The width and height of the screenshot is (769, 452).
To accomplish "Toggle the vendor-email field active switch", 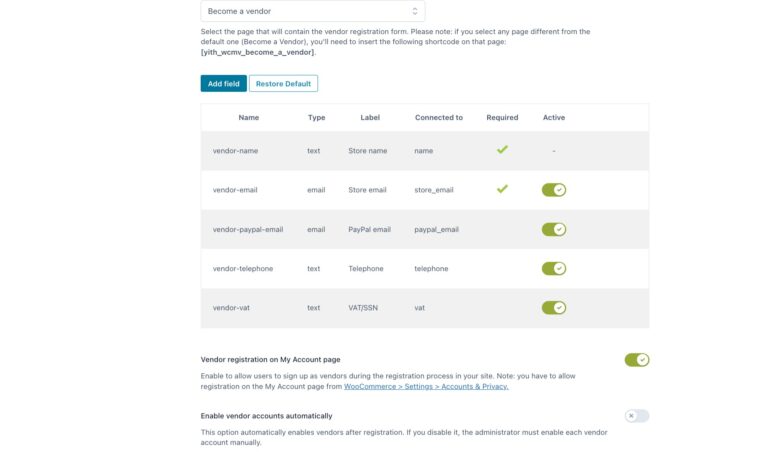I will (553, 190).
